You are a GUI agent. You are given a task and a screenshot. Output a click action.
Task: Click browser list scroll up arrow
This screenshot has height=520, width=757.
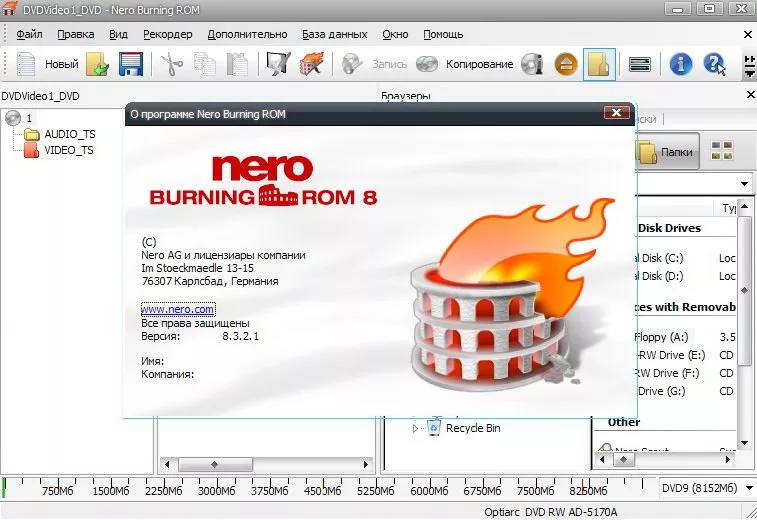[745, 207]
